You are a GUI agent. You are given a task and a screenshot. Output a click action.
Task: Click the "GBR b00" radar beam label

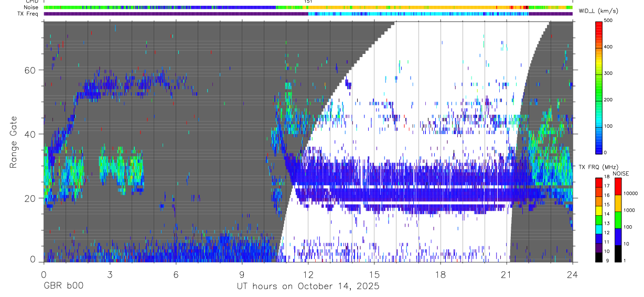click(x=63, y=286)
